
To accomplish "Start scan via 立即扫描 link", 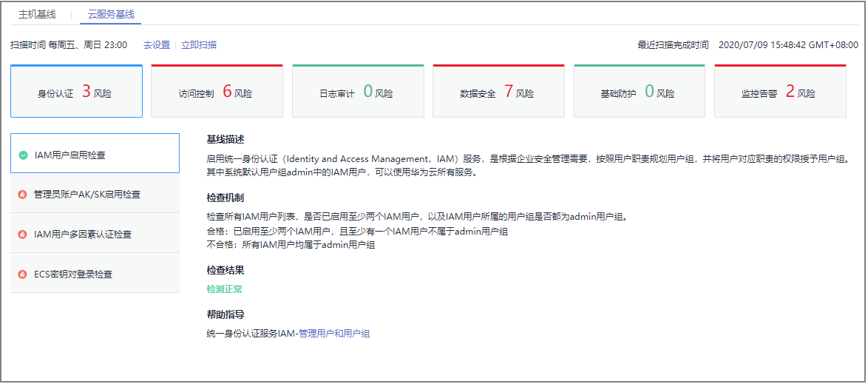I will click(x=199, y=45).
